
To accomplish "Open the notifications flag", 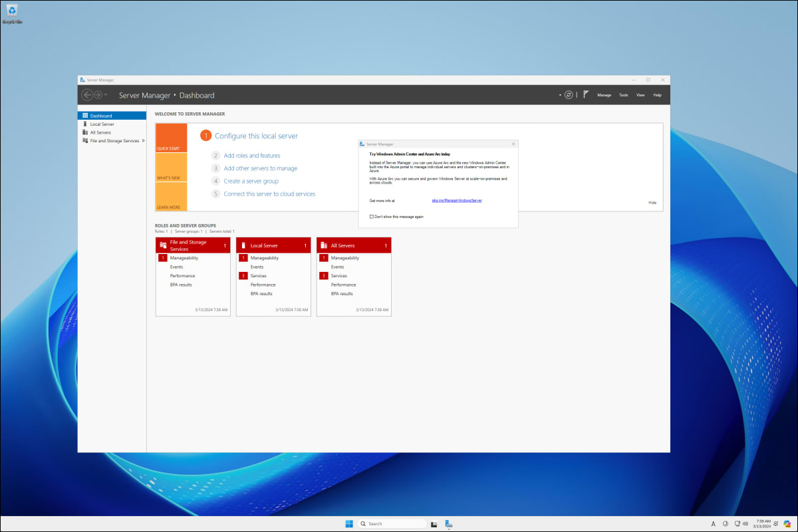I will tap(586, 95).
